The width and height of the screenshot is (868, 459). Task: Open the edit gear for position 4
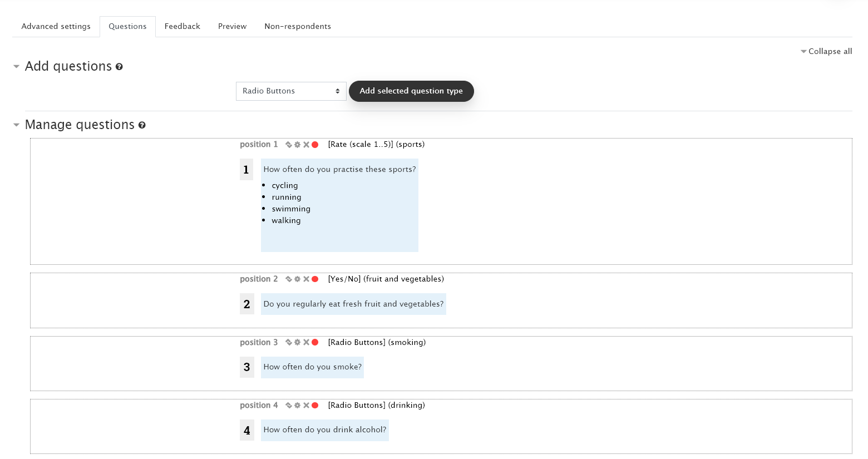[297, 406]
